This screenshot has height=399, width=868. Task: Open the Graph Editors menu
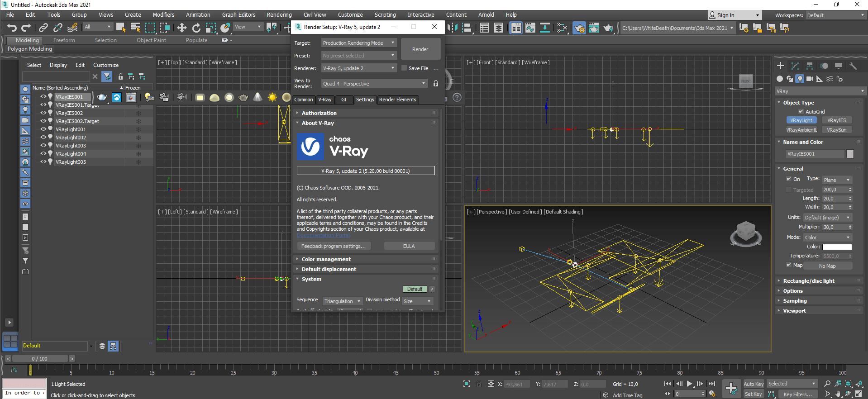(238, 15)
